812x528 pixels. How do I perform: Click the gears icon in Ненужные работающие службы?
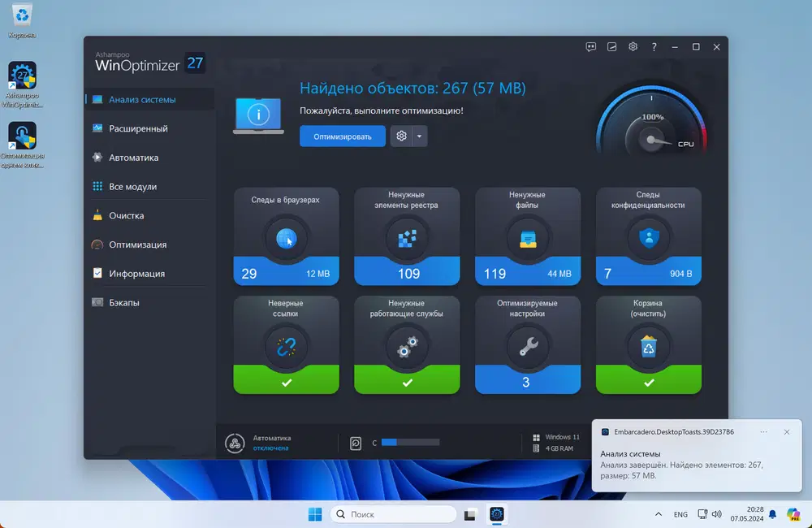coord(408,347)
